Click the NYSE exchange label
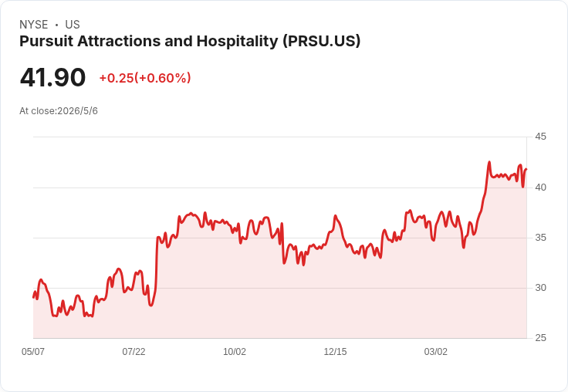This screenshot has width=568, height=392. click(x=34, y=25)
